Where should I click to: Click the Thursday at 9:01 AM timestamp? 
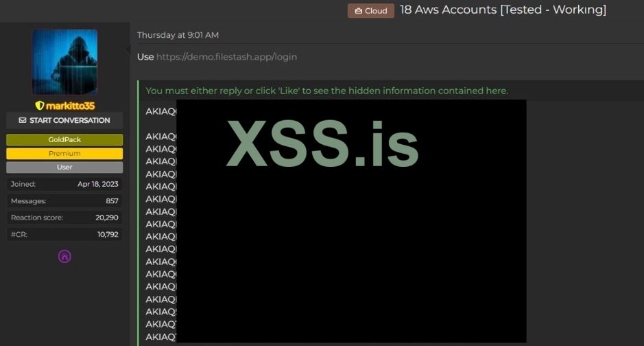coord(178,35)
